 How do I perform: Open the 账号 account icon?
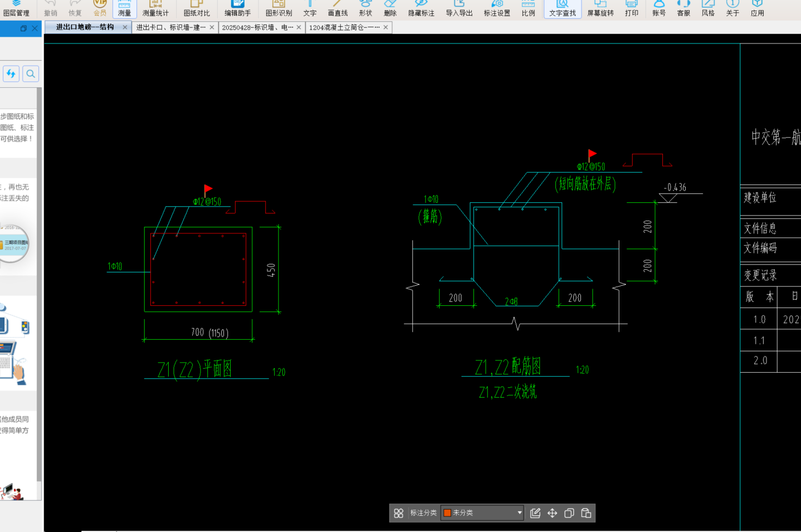pos(659,8)
